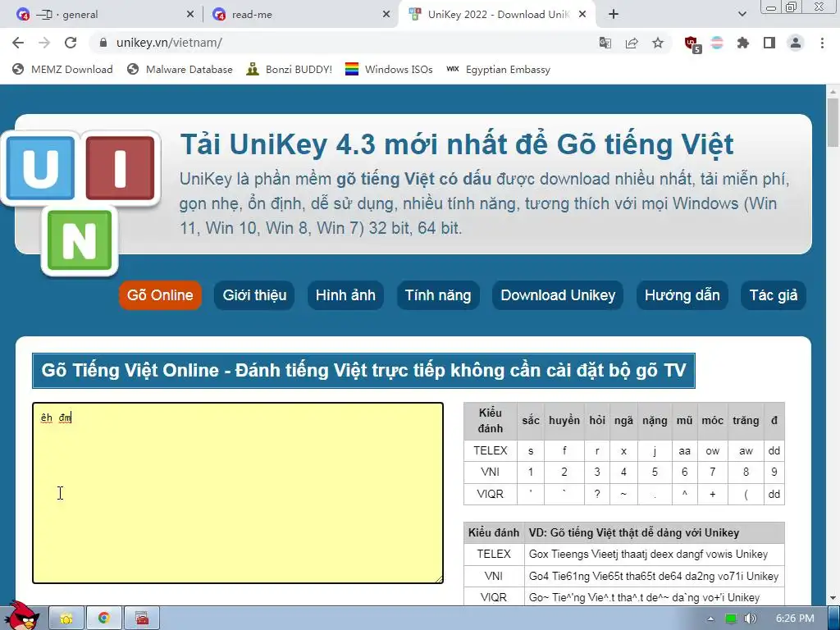The height and width of the screenshot is (630, 840).
Task: Open Egyptian Embassy bookmark
Action: pyautogui.click(x=498, y=69)
